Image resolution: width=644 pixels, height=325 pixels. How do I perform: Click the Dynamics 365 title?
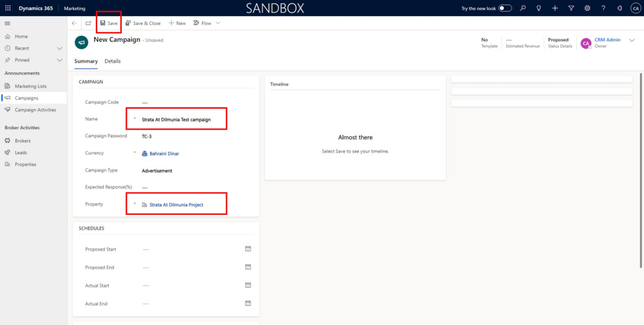(35, 8)
